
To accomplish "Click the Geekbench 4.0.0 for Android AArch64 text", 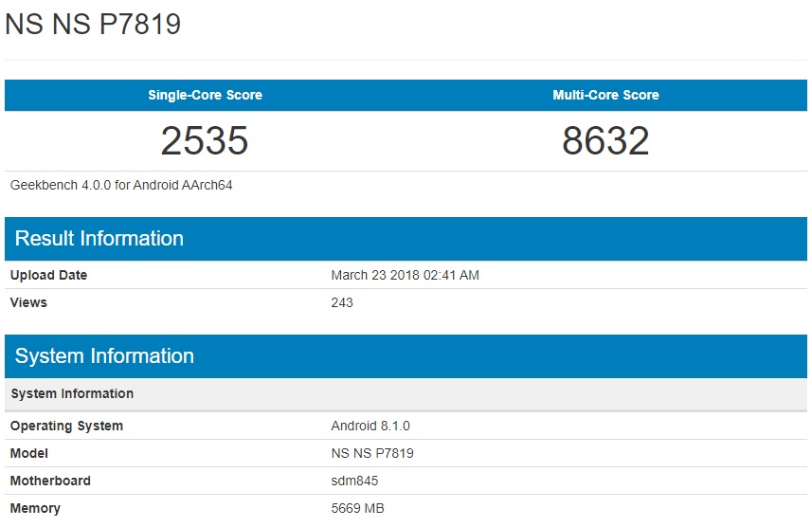I will (121, 186).
